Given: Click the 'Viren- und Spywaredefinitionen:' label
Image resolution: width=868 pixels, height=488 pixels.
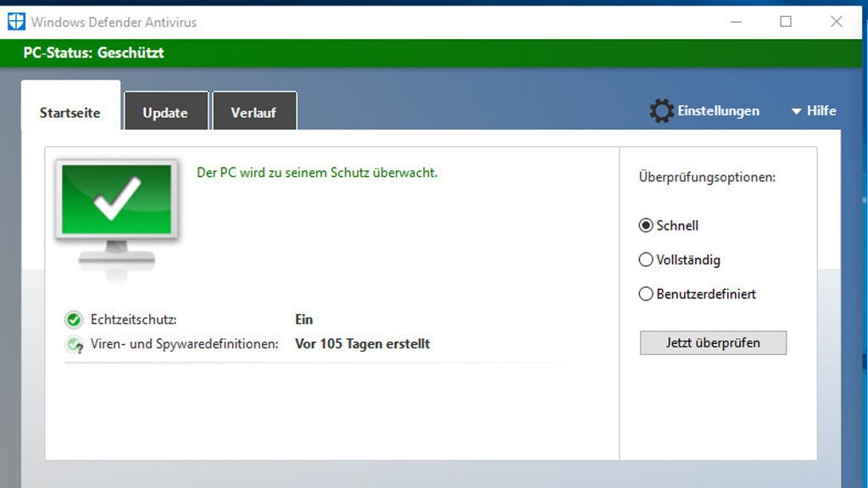Looking at the screenshot, I should pyautogui.click(x=184, y=344).
